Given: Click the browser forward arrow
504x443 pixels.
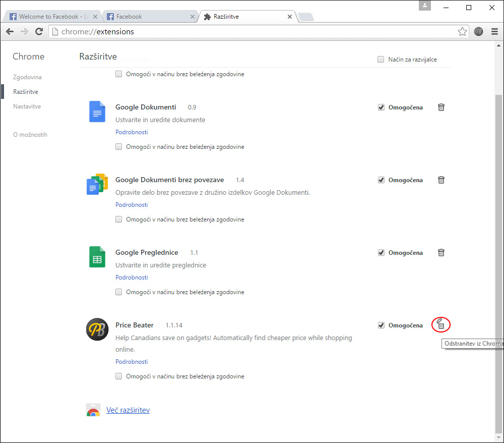Looking at the screenshot, I should click(24, 31).
